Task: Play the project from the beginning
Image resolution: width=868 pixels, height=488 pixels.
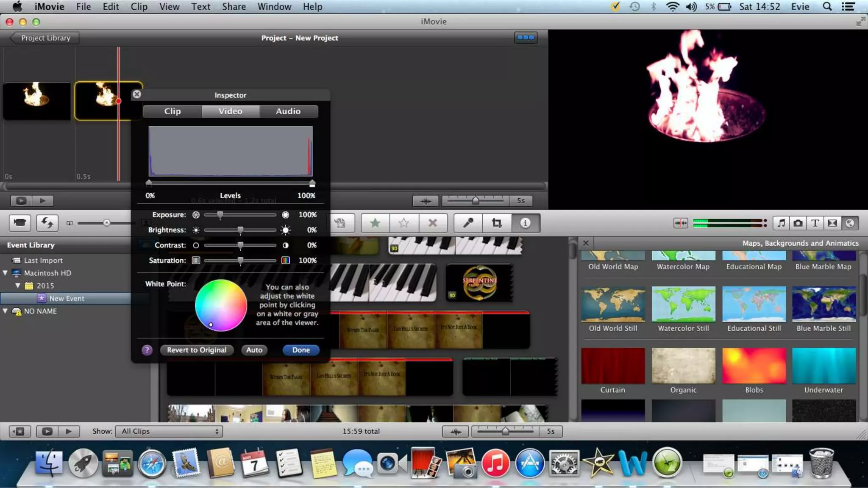Action: (43, 201)
